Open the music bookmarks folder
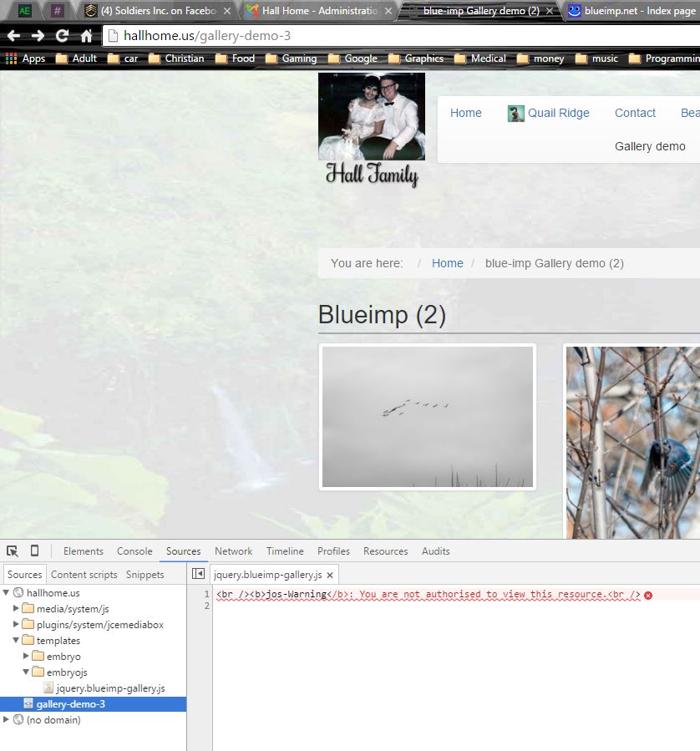Screen dimensions: 700x751 click(596, 58)
